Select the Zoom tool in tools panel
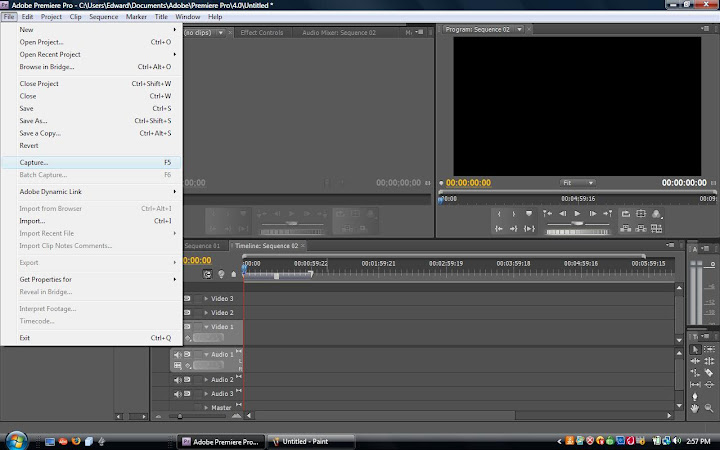Screen dimensions: 720x450 [708, 407]
